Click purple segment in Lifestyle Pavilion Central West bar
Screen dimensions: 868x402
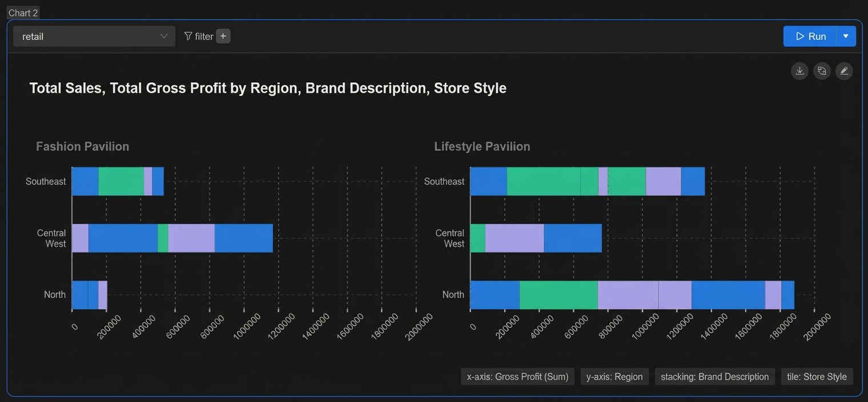(515, 238)
